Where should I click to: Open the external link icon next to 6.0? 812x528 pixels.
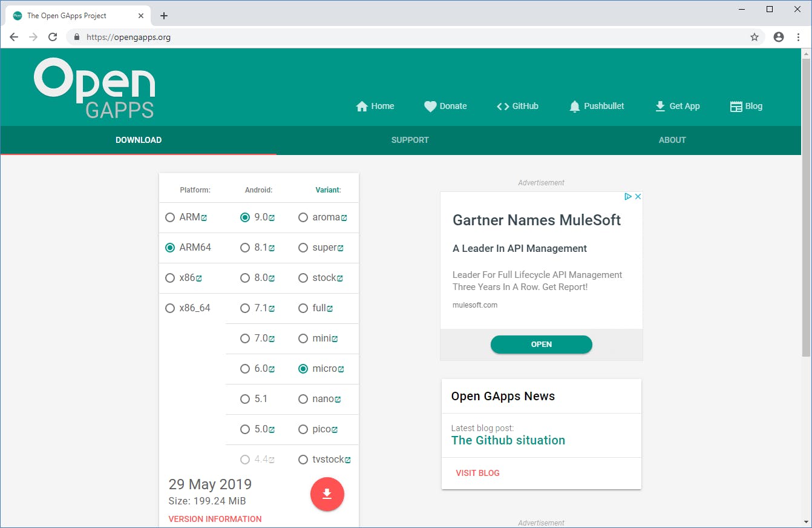pos(272,369)
